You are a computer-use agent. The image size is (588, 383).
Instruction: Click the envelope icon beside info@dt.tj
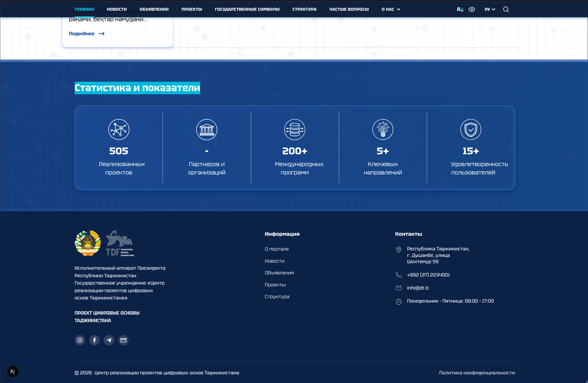tap(399, 288)
